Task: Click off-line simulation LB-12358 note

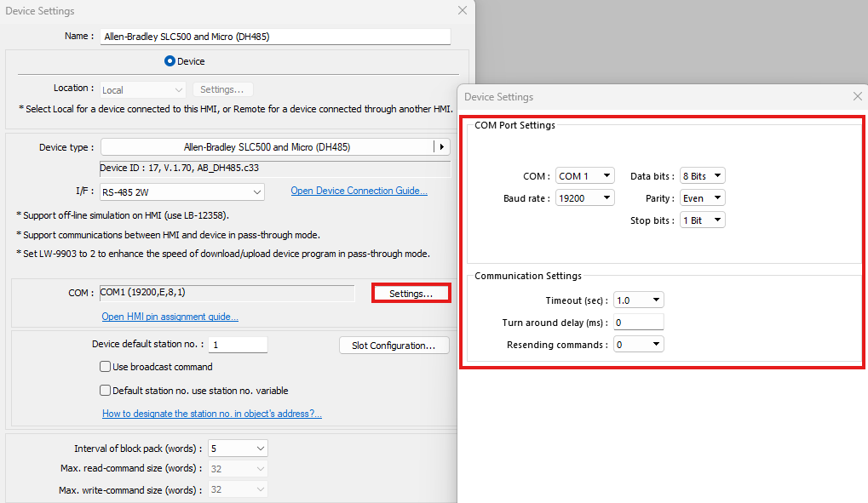Action: (123, 215)
